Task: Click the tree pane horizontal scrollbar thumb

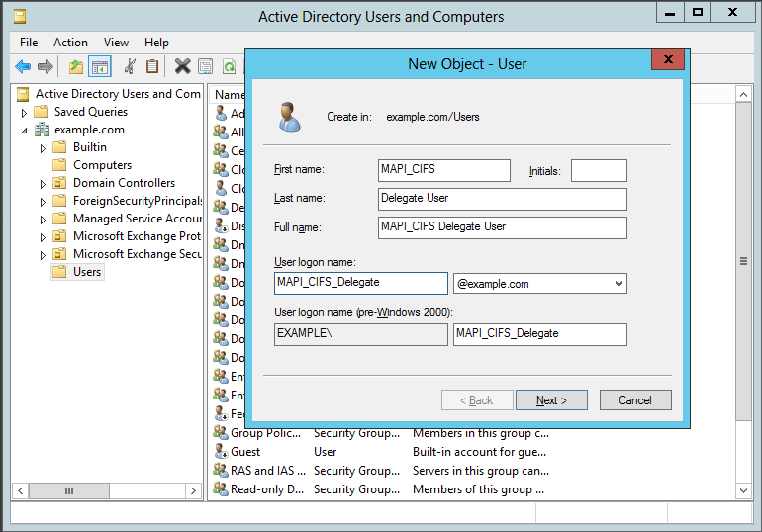Action: click(x=69, y=490)
